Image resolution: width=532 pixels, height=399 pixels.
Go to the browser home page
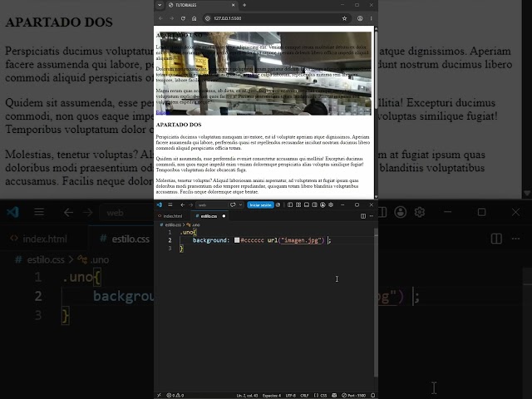point(194,18)
